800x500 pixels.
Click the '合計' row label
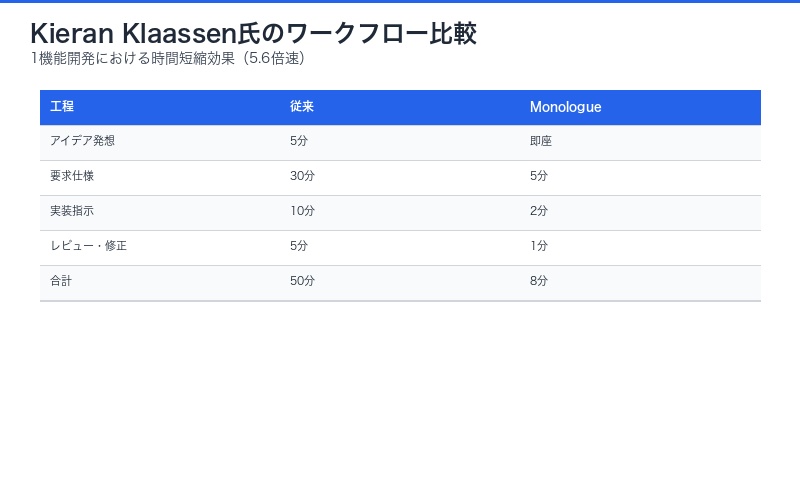(x=61, y=282)
